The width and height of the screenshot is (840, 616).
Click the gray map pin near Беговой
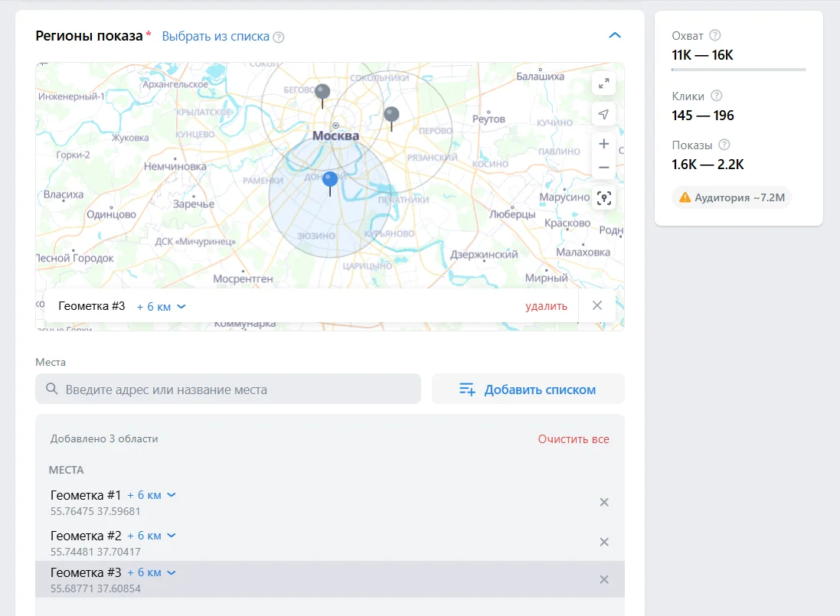pyautogui.click(x=322, y=93)
